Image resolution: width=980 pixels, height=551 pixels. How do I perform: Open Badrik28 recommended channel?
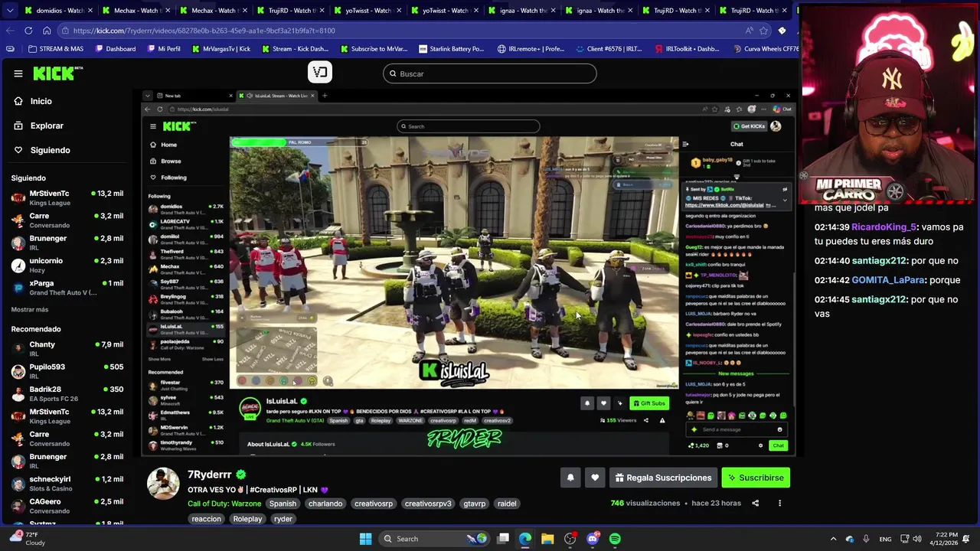point(67,393)
